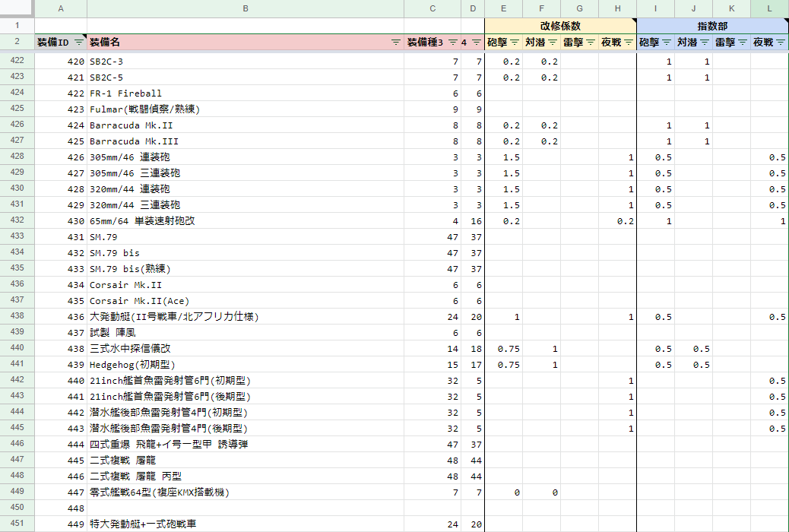Click the cell 'SB2C-3'
The width and height of the screenshot is (789, 532).
pos(246,62)
